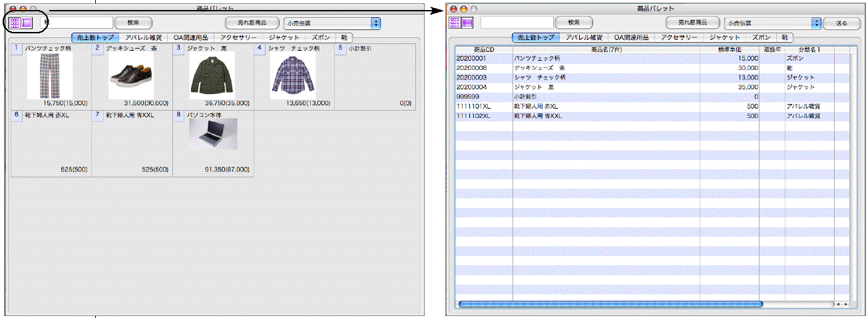
Task: Select black jacket product thumbnail
Action: pos(212,76)
